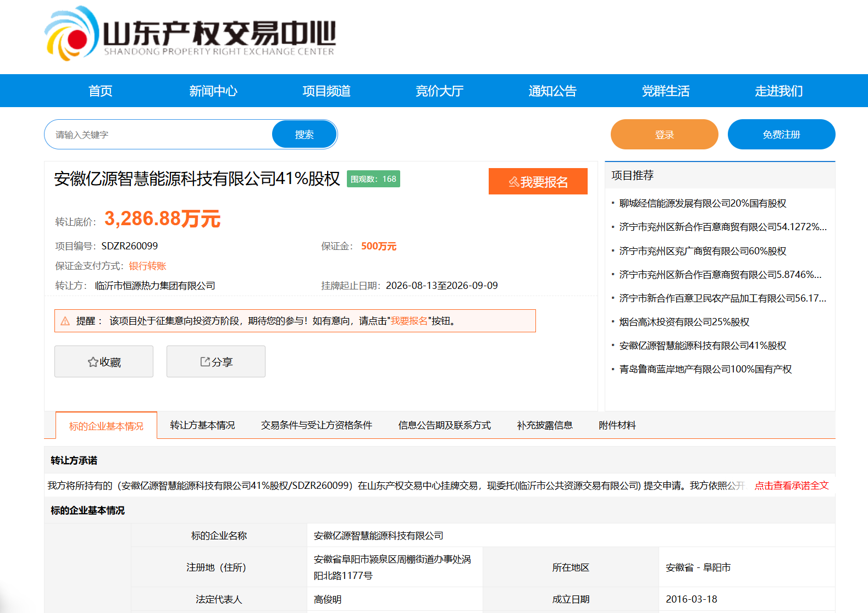868x613 pixels.
Task: Select the 标的企业基本情况 tab
Action: point(106,426)
